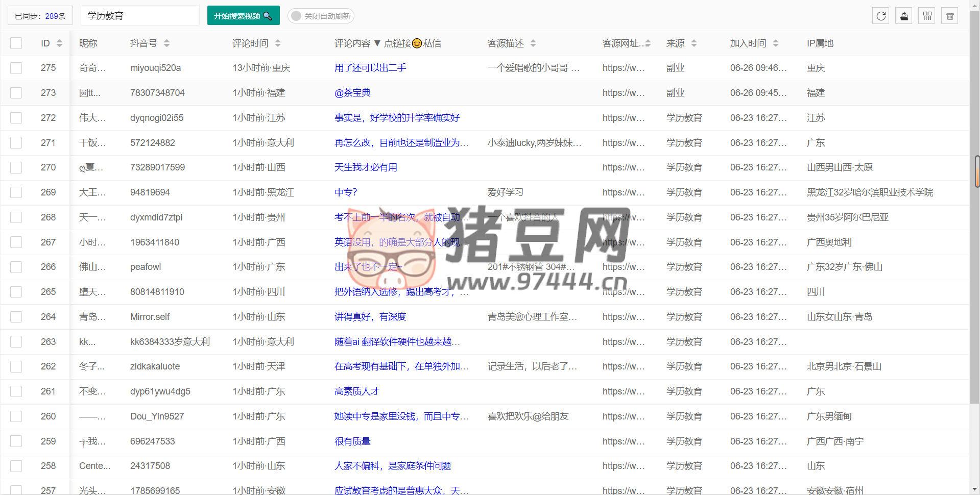The height and width of the screenshot is (495, 980).
Task: Sort by 来源 column arrows
Action: 694,43
